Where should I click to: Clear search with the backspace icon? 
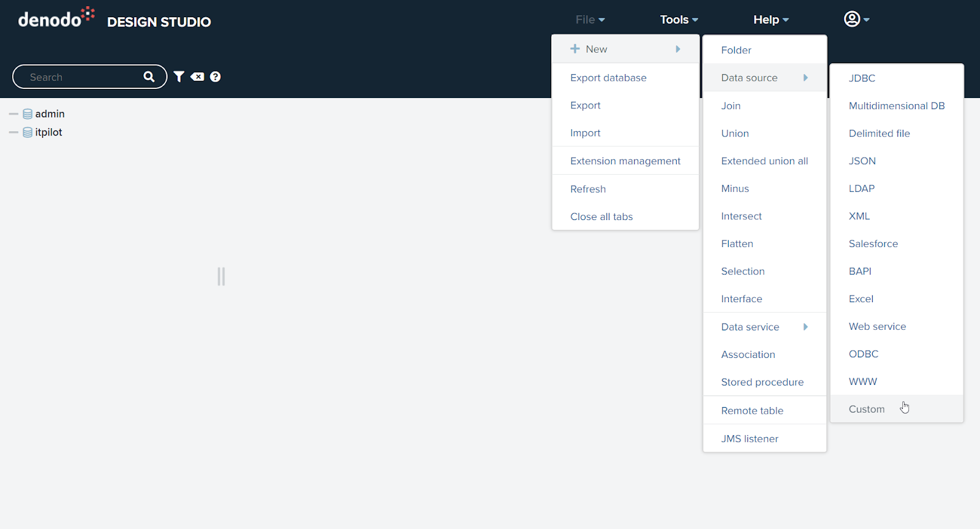(197, 77)
